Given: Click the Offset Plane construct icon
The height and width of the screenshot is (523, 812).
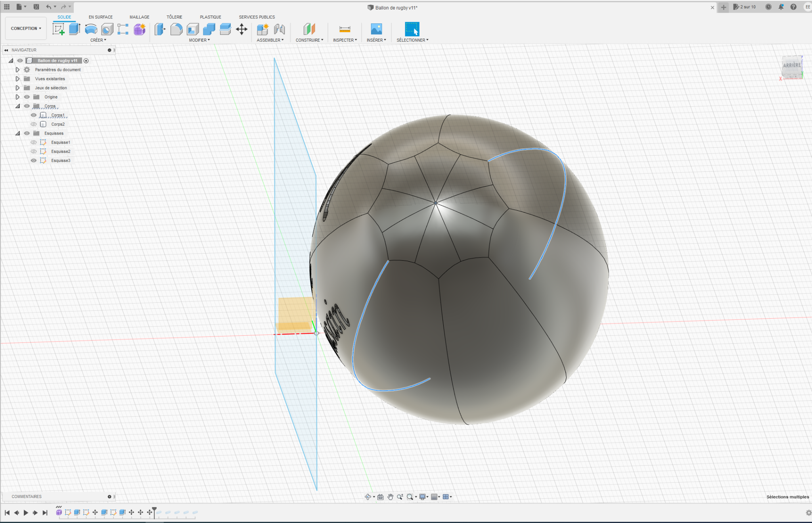Looking at the screenshot, I should click(x=309, y=29).
